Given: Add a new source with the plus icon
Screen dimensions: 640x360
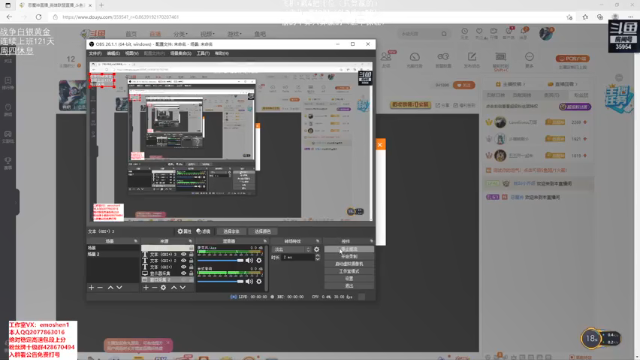Looking at the screenshot, I should [x=146, y=288].
